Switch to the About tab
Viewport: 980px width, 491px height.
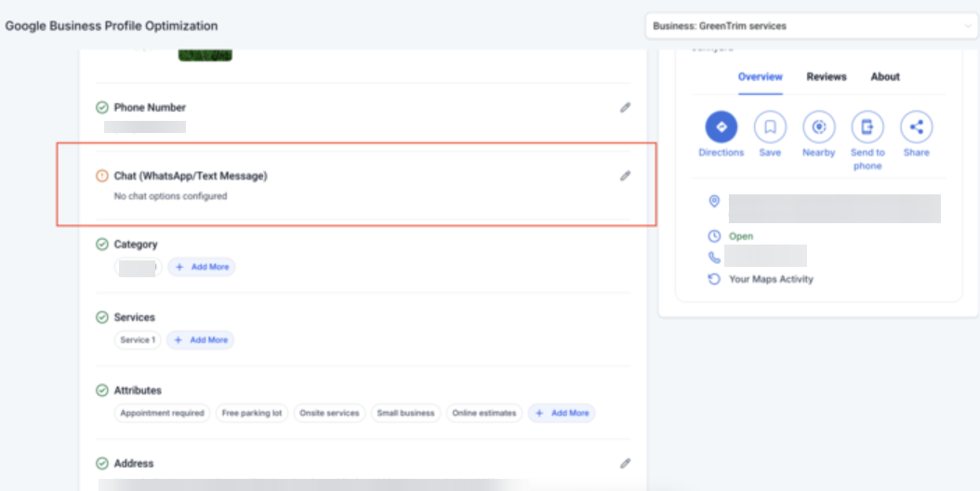(x=885, y=77)
